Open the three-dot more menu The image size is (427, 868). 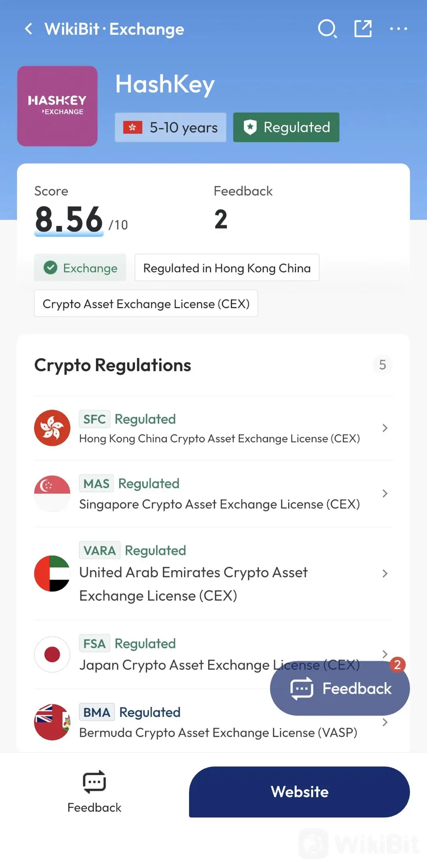click(399, 29)
